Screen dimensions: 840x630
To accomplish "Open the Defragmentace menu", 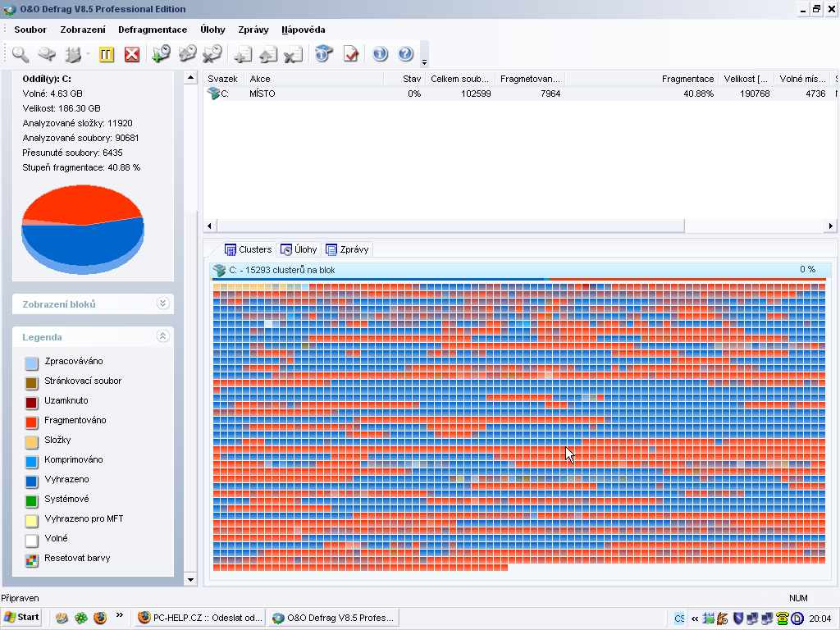I will (x=153, y=30).
